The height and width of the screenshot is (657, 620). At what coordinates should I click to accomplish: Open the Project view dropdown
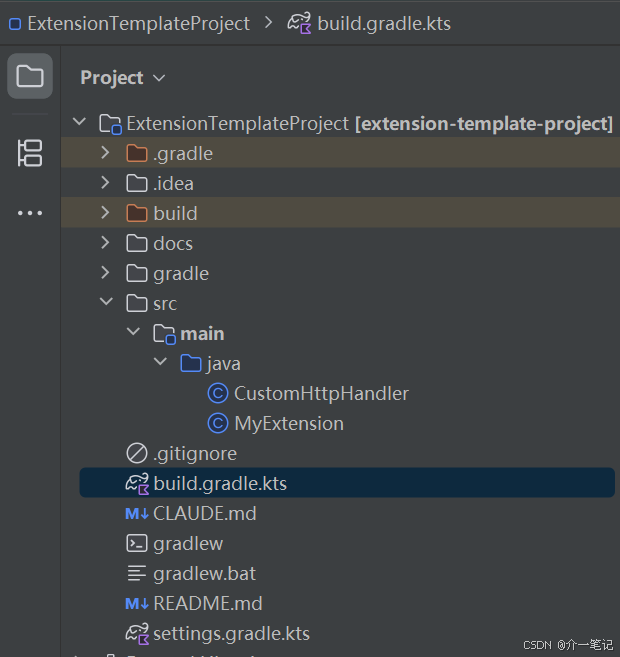tap(123, 78)
